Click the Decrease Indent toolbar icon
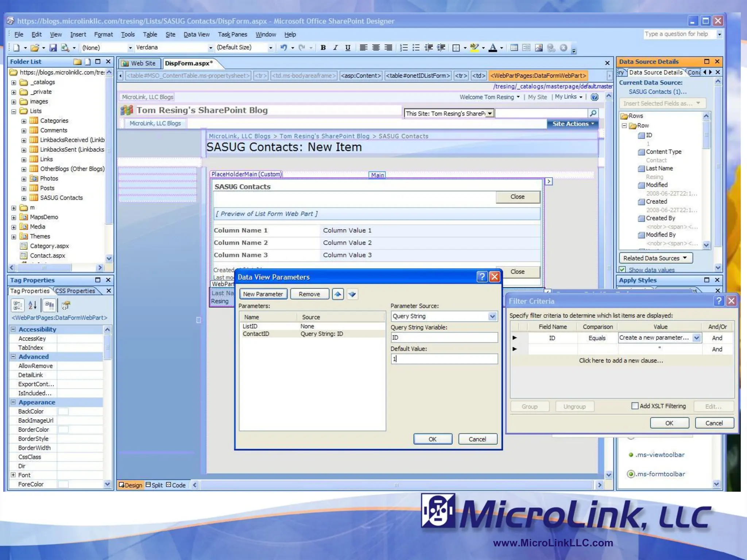The height and width of the screenshot is (560, 747). click(429, 48)
